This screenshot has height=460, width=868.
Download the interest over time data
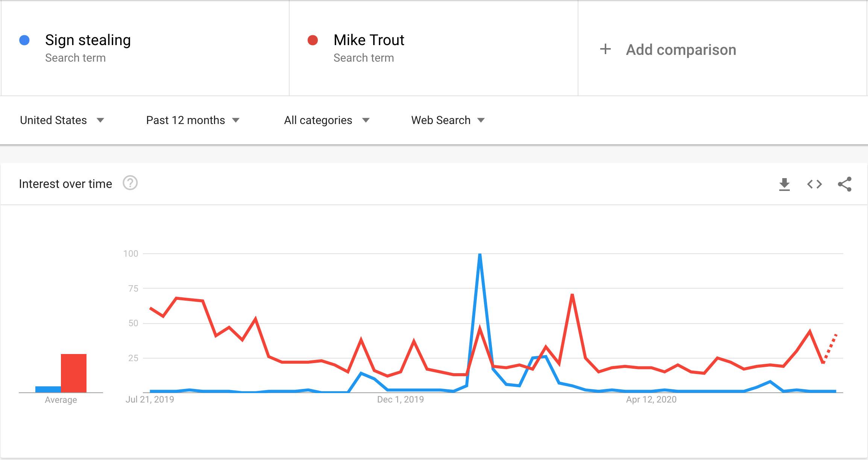[x=784, y=184]
